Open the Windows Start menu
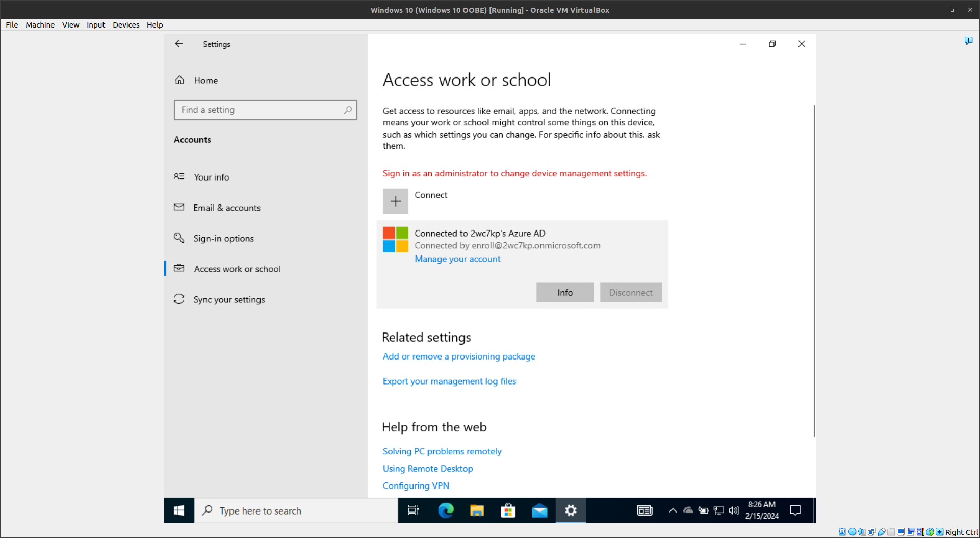The height and width of the screenshot is (538, 980). 179,510
